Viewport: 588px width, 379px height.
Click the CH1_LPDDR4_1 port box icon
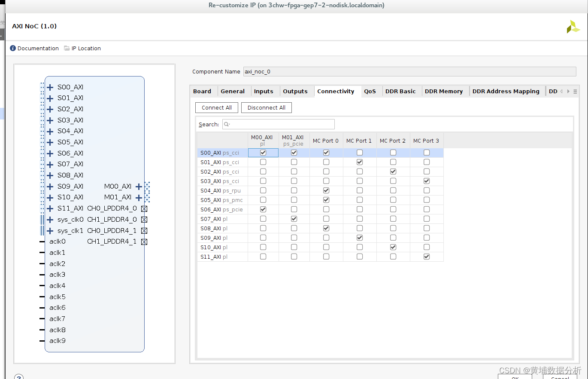[144, 241]
